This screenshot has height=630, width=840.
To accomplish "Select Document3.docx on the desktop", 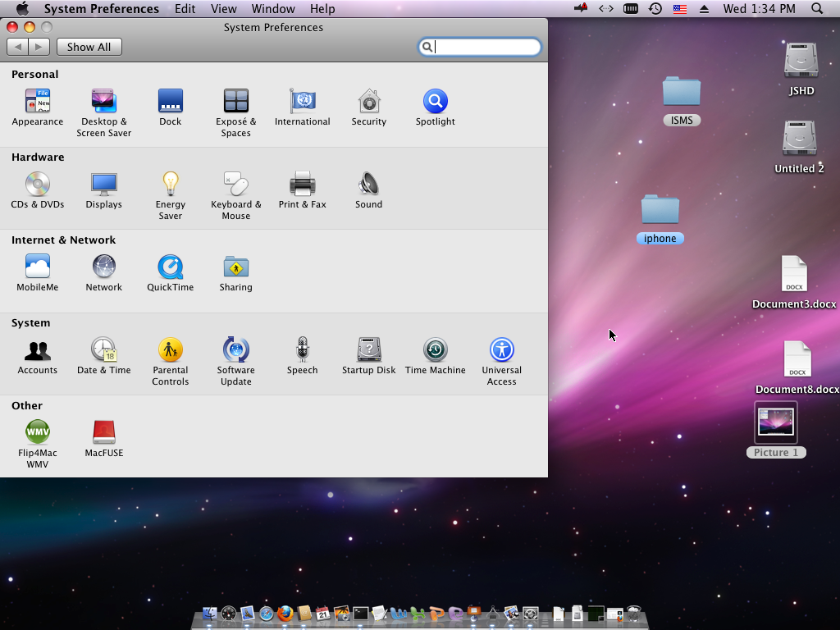I will tap(794, 282).
